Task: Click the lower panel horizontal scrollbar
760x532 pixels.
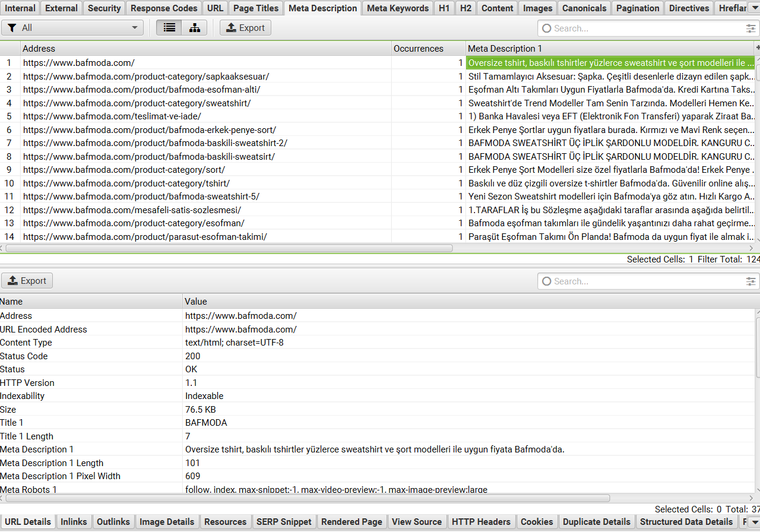Action: click(x=308, y=498)
